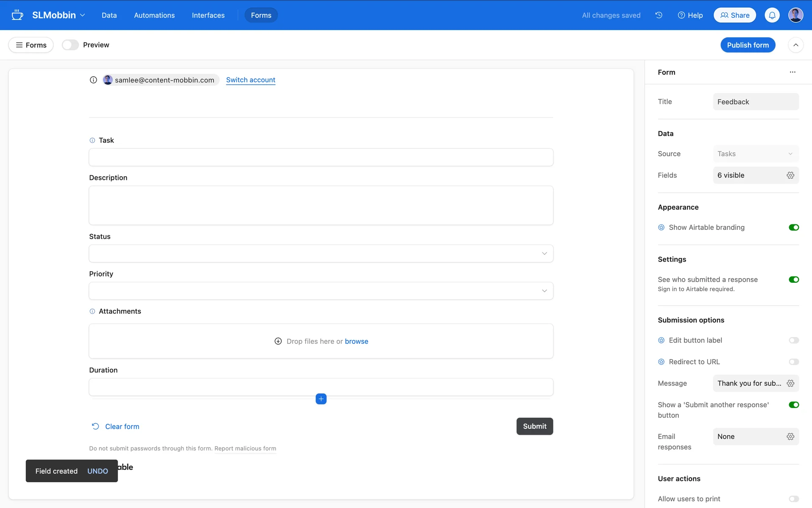Click the user profile avatar
The height and width of the screenshot is (508, 812).
tap(795, 15)
